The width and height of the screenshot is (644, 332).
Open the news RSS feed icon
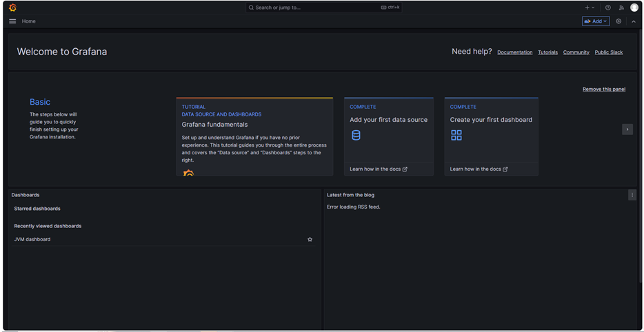point(621,8)
